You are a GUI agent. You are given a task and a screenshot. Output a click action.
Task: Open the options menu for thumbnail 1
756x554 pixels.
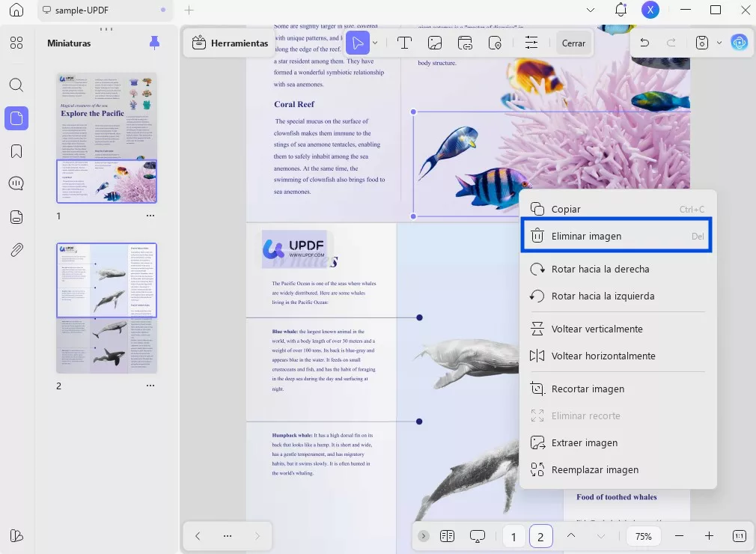(x=150, y=216)
